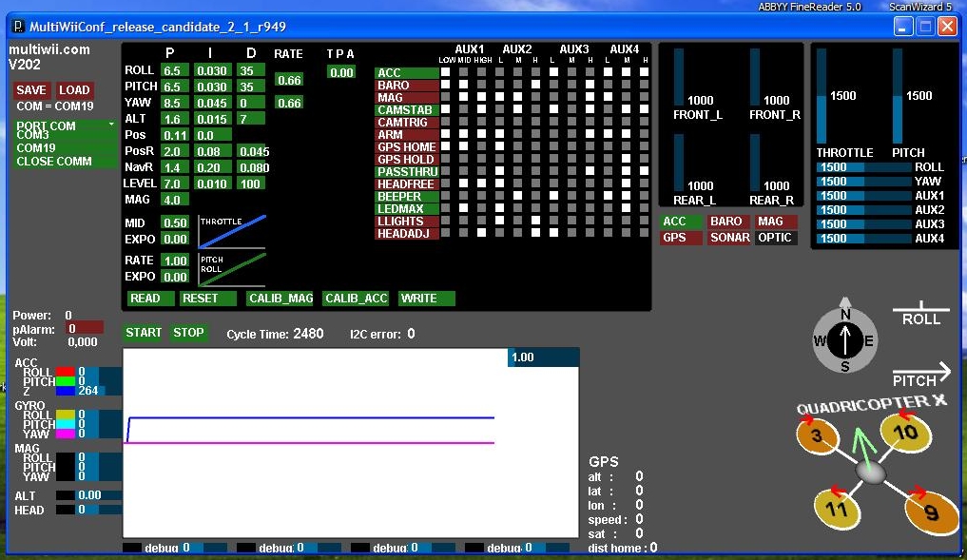Click the multiwii.com title text
Image resolution: width=967 pixels, height=560 pixels.
pos(49,49)
